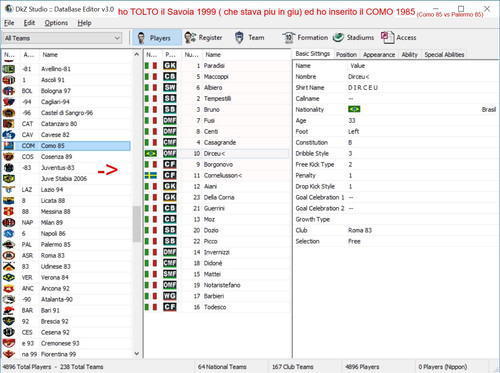Click the SW position badge for Albiero
Image resolution: width=500 pixels, height=373 pixels.
point(170,88)
